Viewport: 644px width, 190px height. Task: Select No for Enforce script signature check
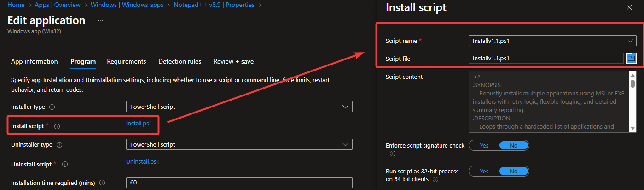click(514, 145)
